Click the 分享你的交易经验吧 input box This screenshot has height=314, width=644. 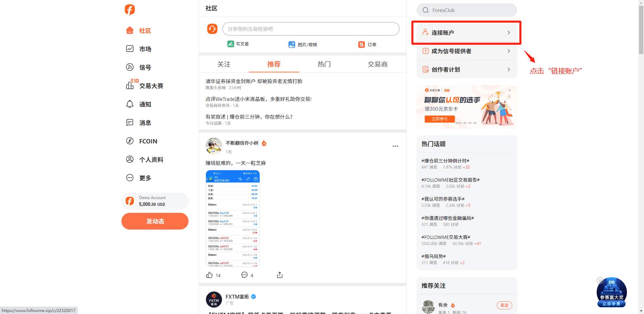(311, 29)
